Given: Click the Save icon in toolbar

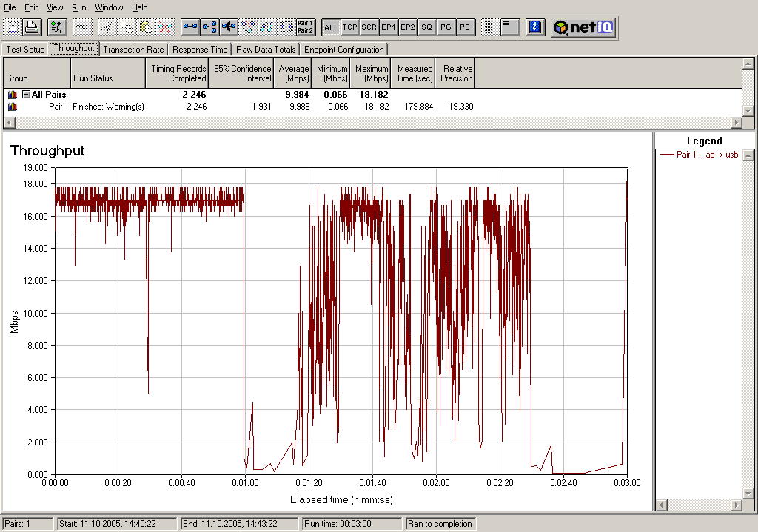Looking at the screenshot, I should tap(13, 27).
